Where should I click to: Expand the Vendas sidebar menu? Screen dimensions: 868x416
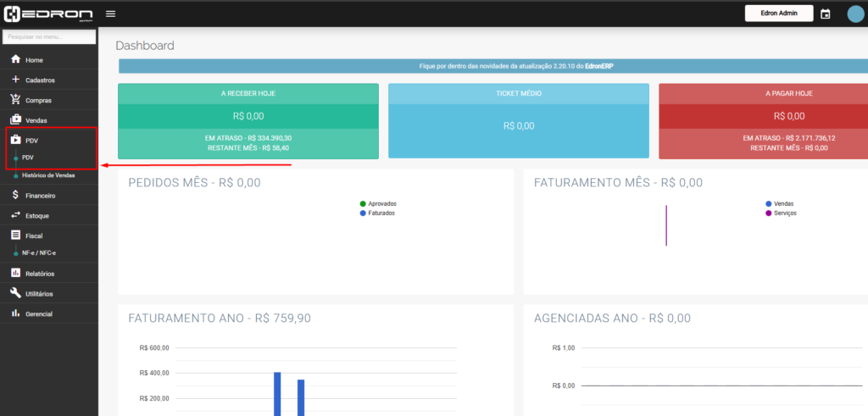tap(36, 120)
